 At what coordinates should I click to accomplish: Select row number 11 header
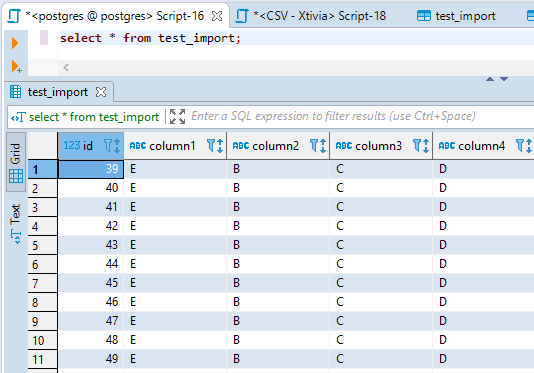43,359
